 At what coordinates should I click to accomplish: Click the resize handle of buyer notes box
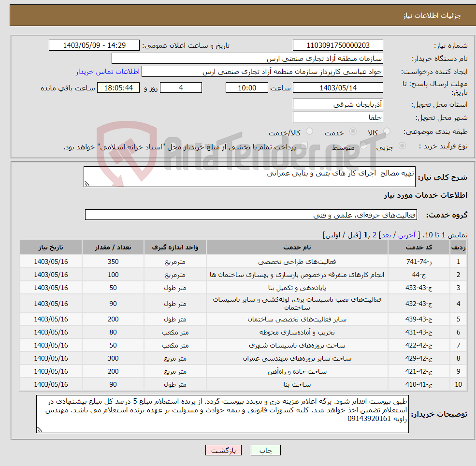pyautogui.click(x=40, y=429)
